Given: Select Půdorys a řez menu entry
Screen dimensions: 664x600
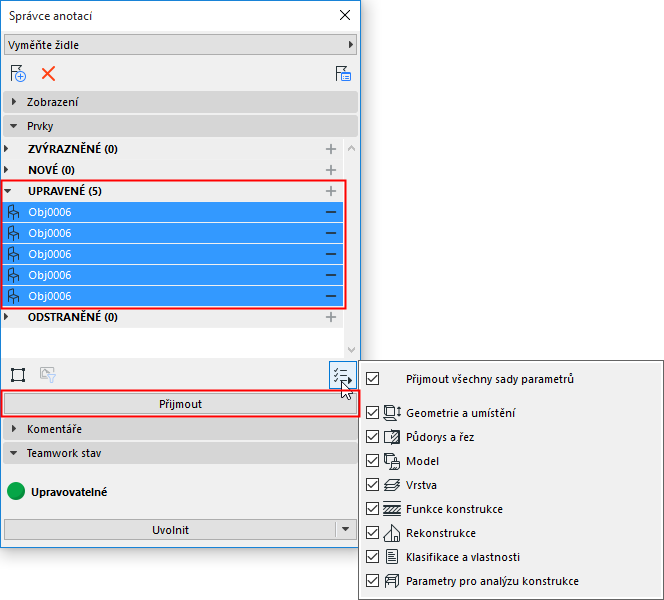Looking at the screenshot, I should click(440, 437).
